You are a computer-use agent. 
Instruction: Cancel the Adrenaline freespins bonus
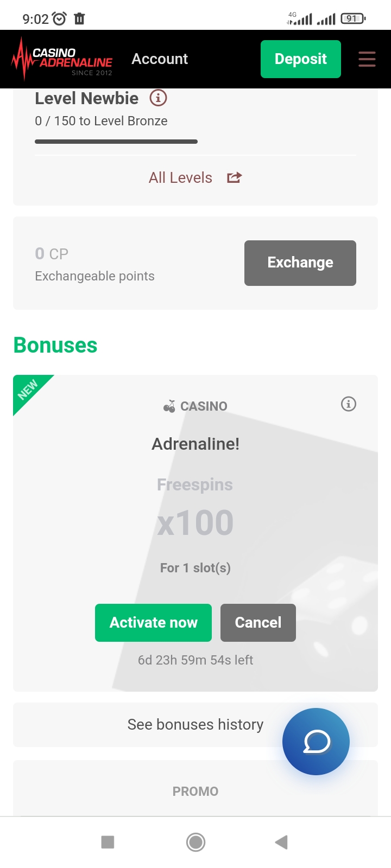258,623
